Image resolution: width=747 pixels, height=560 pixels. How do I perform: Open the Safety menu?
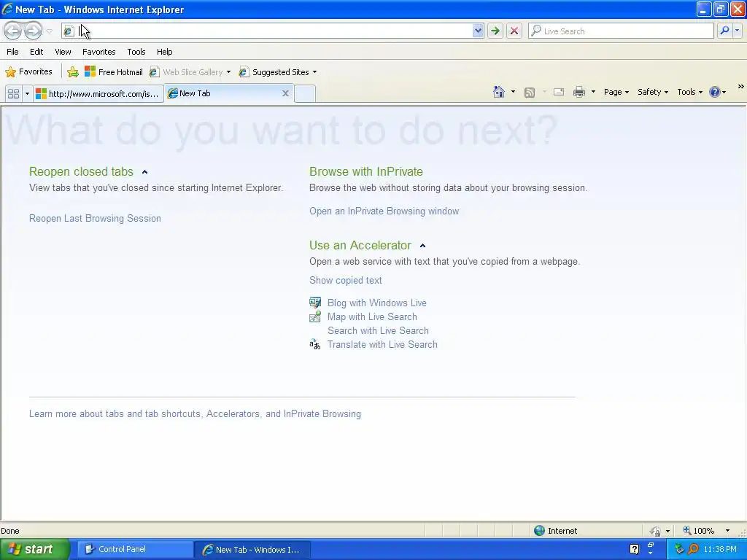click(653, 92)
